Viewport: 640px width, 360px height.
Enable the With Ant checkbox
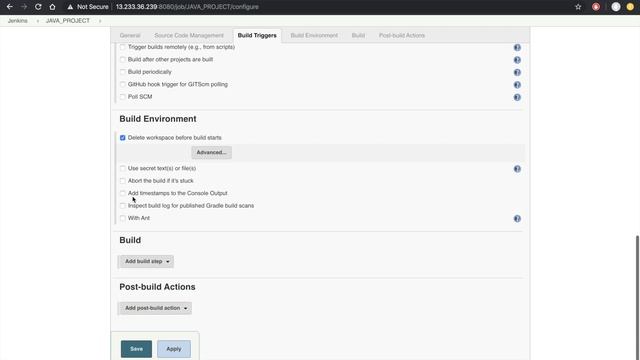click(x=122, y=218)
